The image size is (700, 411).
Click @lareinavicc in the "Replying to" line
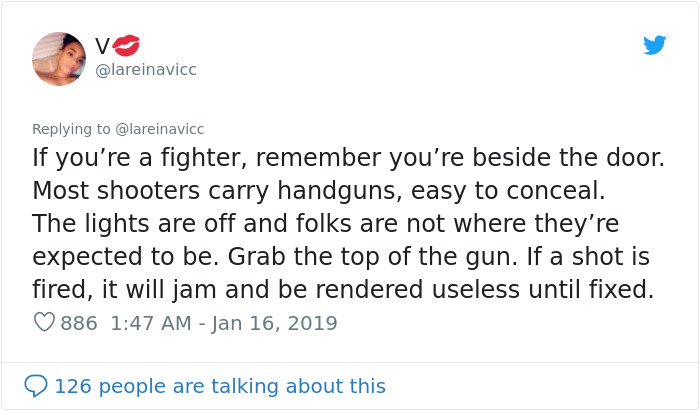click(158, 128)
